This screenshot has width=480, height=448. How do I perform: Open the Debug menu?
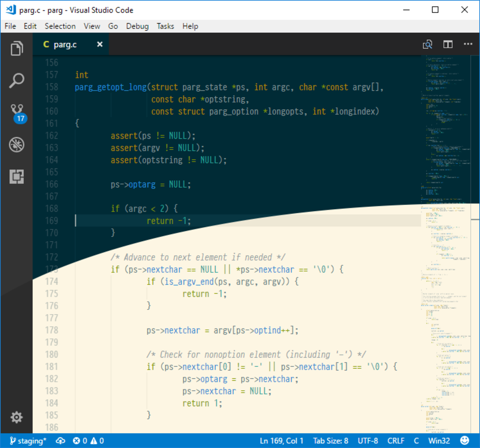(138, 26)
